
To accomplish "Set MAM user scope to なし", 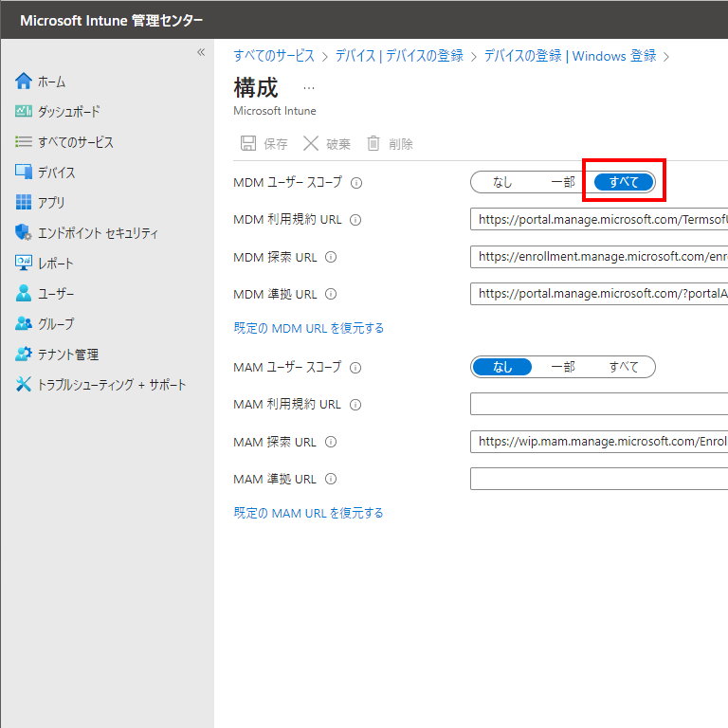I will tap(502, 367).
